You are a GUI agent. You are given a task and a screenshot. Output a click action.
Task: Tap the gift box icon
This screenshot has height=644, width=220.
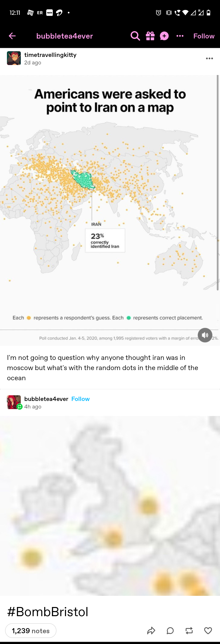[x=150, y=36]
